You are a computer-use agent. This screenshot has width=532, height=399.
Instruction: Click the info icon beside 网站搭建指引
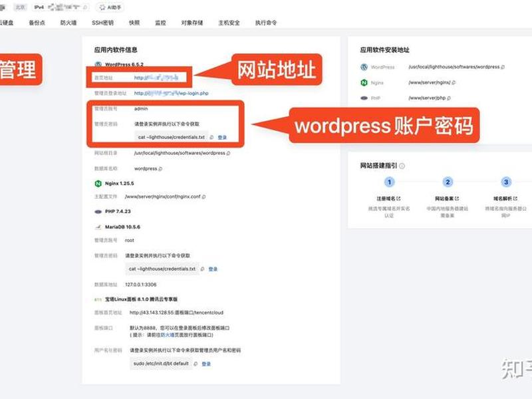pyautogui.click(x=402, y=166)
